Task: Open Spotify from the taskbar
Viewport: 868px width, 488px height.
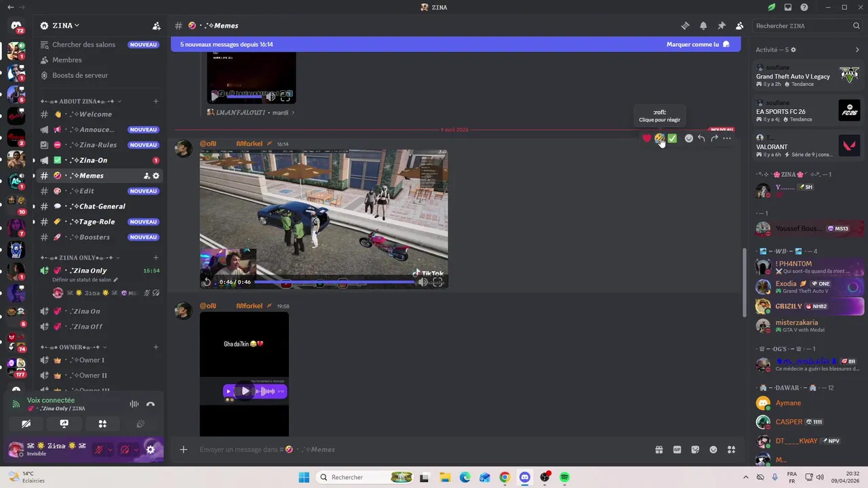Action: coord(564,477)
